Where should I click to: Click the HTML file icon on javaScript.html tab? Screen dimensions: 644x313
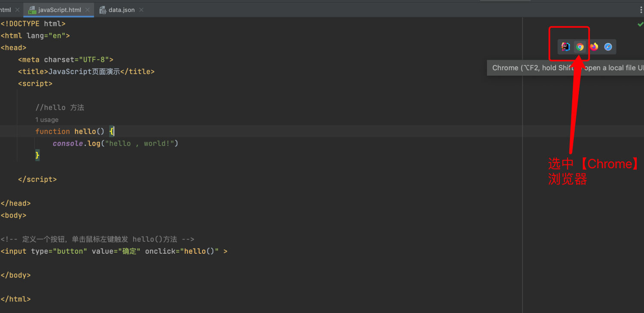pos(32,9)
